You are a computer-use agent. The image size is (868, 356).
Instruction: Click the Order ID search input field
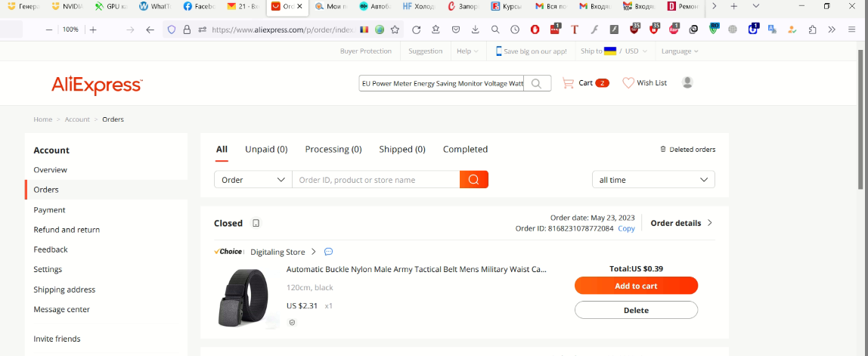(376, 179)
